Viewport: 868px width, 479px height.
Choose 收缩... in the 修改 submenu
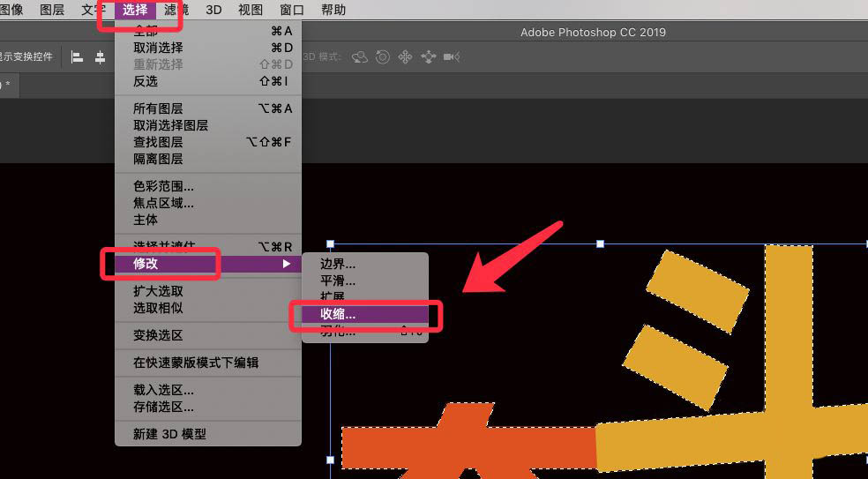coord(365,314)
